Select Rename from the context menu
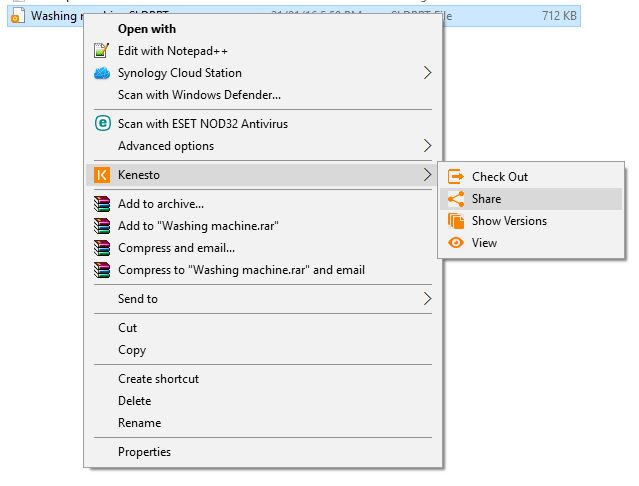Image resolution: width=639 pixels, height=486 pixels. [x=263, y=423]
